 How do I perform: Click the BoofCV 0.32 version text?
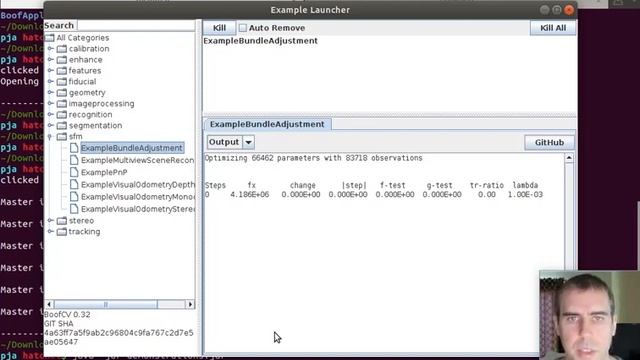pos(67,315)
